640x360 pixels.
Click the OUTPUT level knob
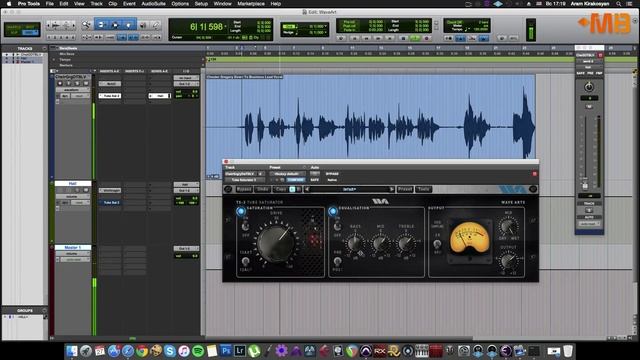click(508, 260)
